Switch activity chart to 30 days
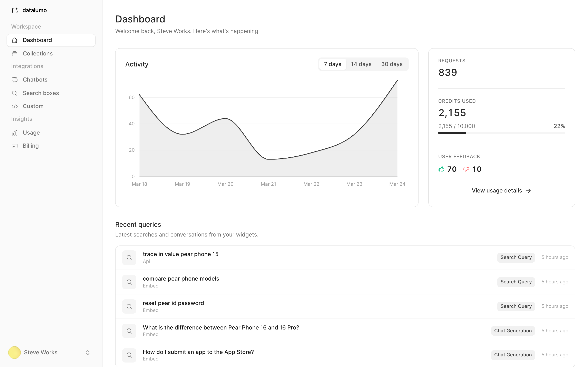 (392, 64)
